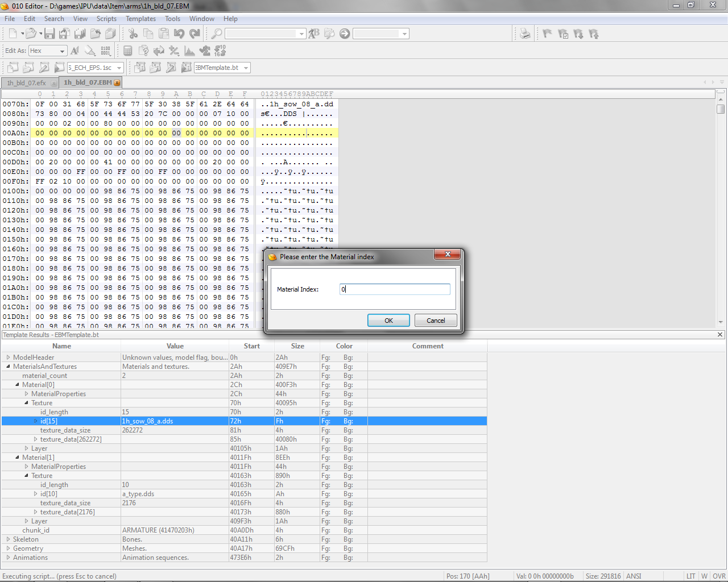Click the Next Bookmark flag with down arrow

point(578,34)
